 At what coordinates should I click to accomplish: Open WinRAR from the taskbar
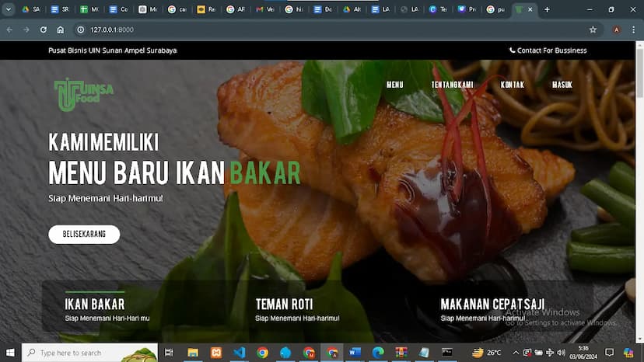(x=401, y=353)
